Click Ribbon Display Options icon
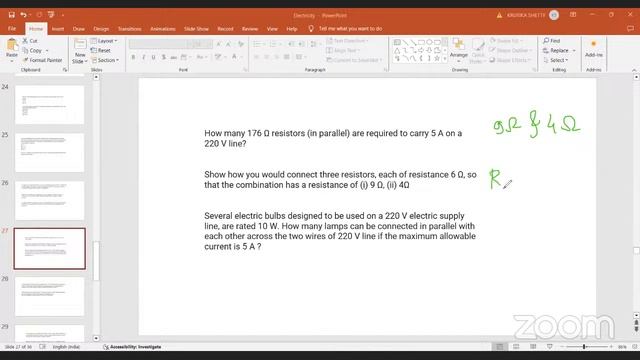The width and height of the screenshot is (640, 360). pos(573,15)
